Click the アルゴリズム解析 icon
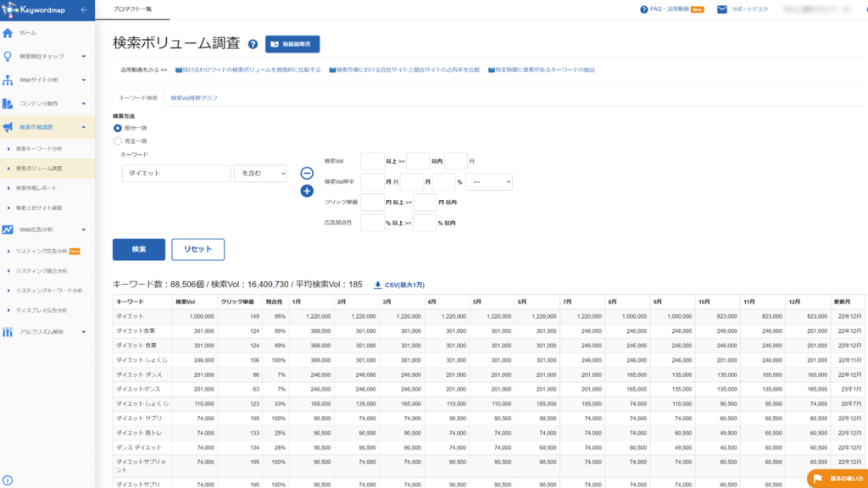Image resolution: width=868 pixels, height=488 pixels. [x=8, y=332]
